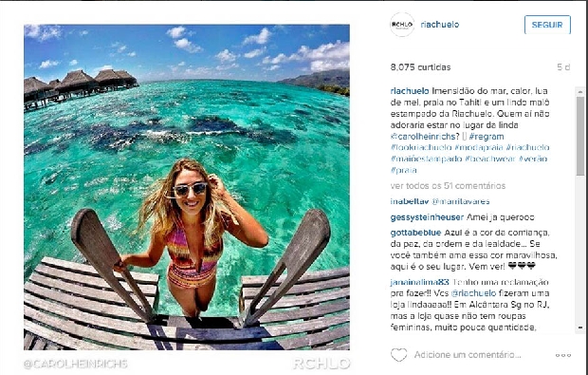The width and height of the screenshot is (588, 375).
Task: Visit the gottabeblue commenter profile
Action: pyautogui.click(x=415, y=233)
